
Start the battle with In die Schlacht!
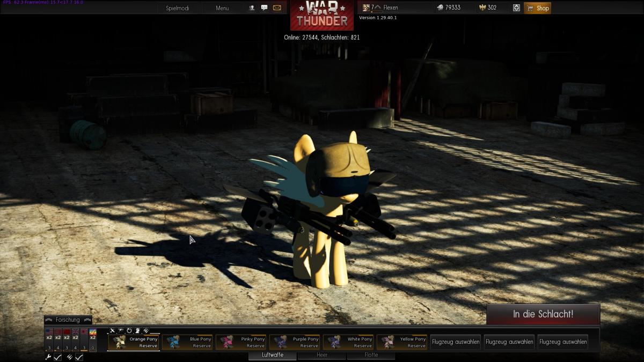coord(543,314)
